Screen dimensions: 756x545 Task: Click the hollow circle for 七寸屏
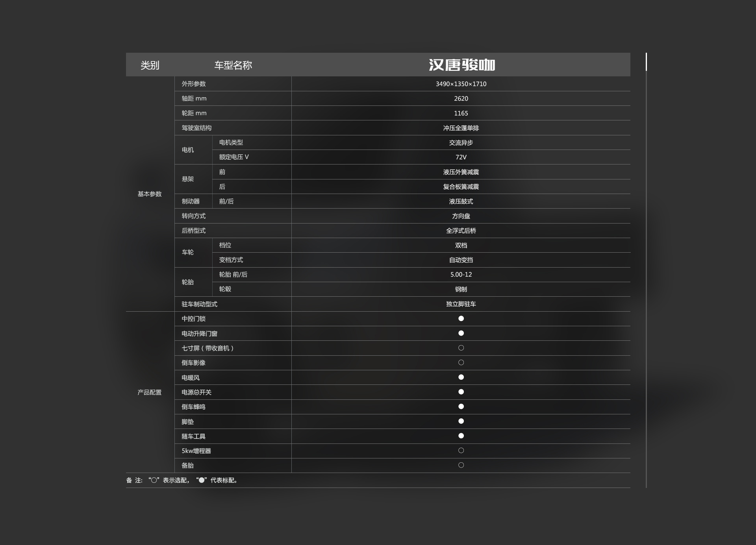point(461,348)
